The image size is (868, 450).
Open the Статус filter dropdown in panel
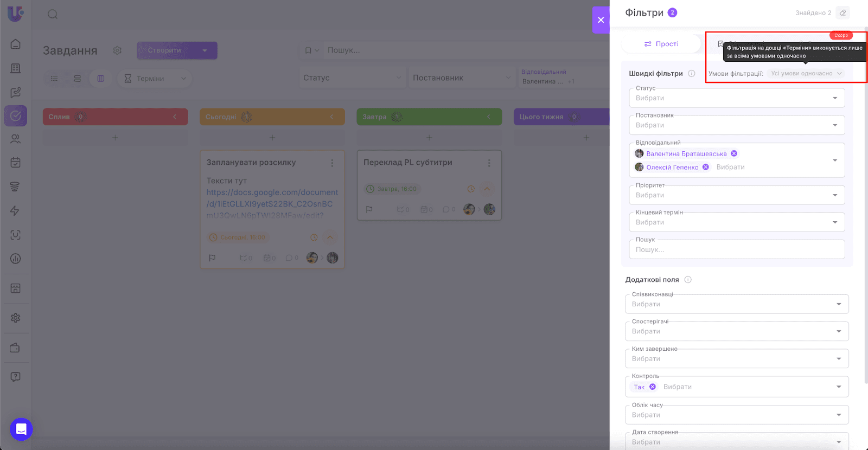737,98
